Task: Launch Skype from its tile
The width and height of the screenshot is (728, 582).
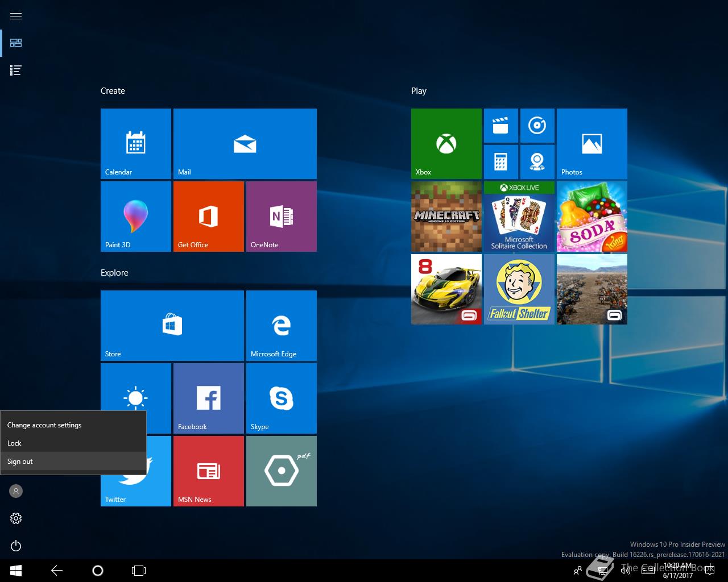Action: point(282,398)
